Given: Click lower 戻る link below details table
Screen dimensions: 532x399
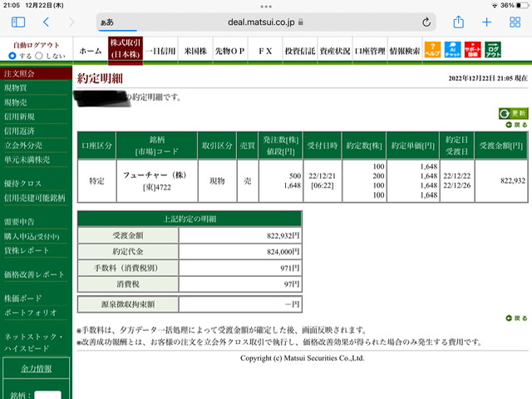Looking at the screenshot, I should click(x=516, y=318).
